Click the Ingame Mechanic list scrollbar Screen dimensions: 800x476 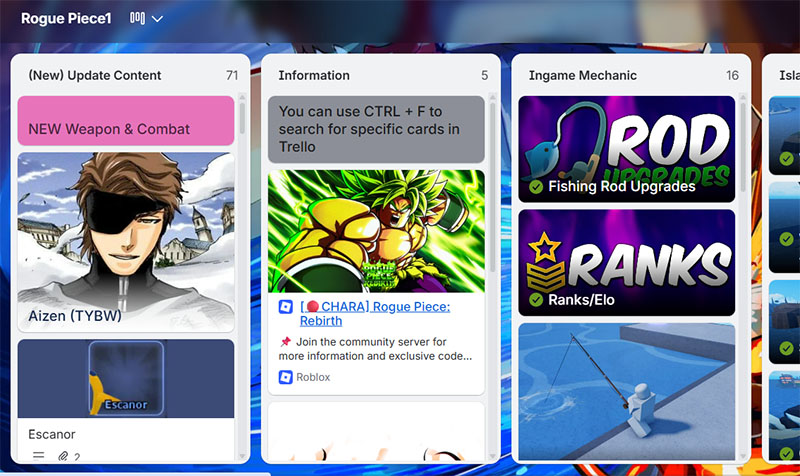[x=743, y=147]
